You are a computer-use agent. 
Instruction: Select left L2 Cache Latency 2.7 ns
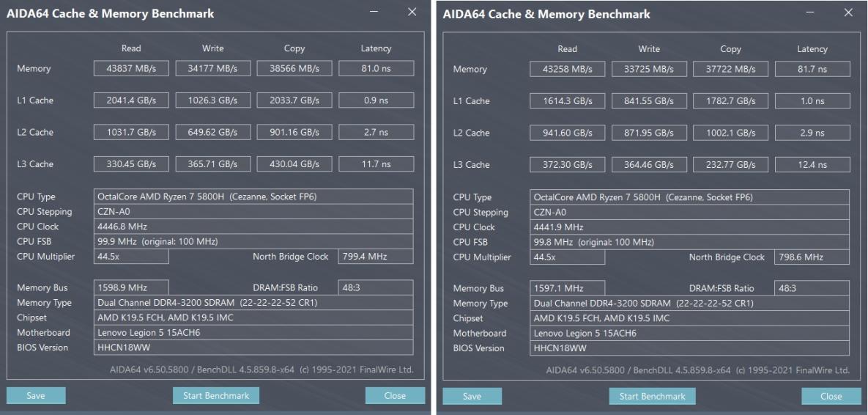(x=376, y=132)
